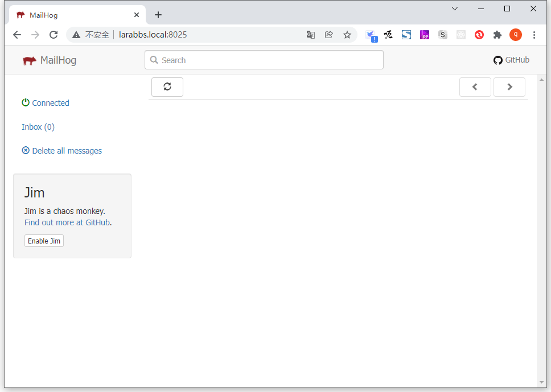Enable Jim chaos monkey
The height and width of the screenshot is (392, 551).
click(44, 241)
